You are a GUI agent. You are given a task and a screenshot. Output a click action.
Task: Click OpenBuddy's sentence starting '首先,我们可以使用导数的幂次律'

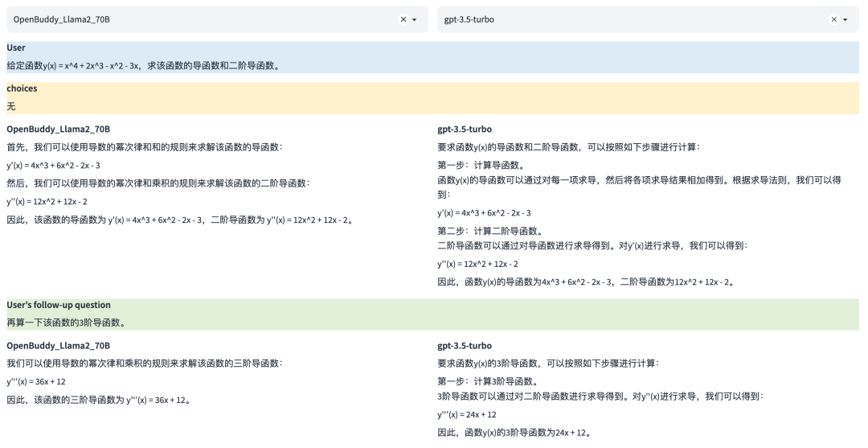[x=145, y=147]
